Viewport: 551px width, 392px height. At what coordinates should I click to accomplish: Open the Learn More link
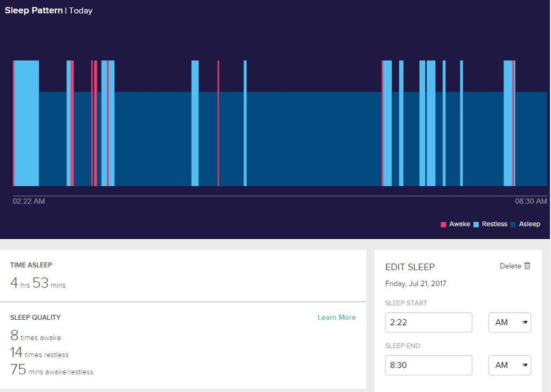pos(336,317)
